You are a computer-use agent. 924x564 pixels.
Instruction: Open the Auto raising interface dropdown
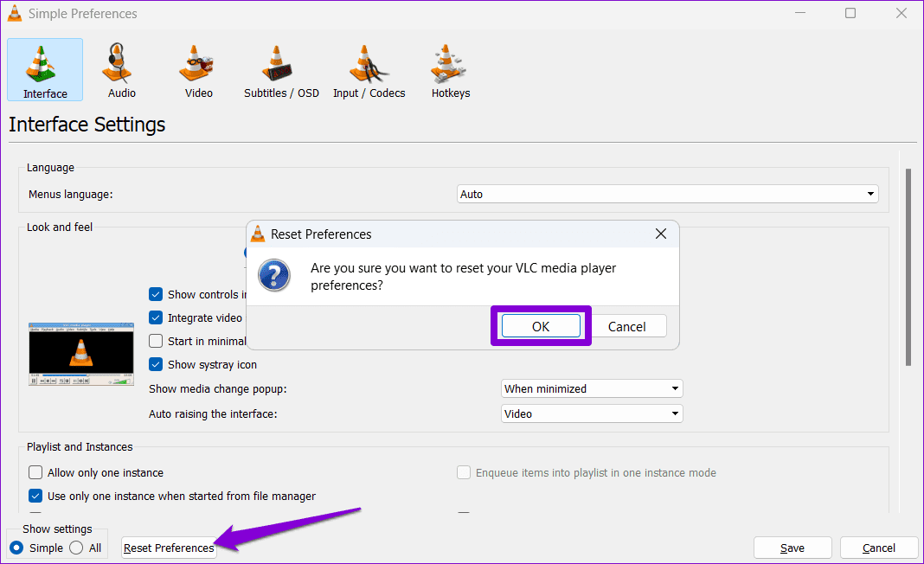tap(592, 413)
